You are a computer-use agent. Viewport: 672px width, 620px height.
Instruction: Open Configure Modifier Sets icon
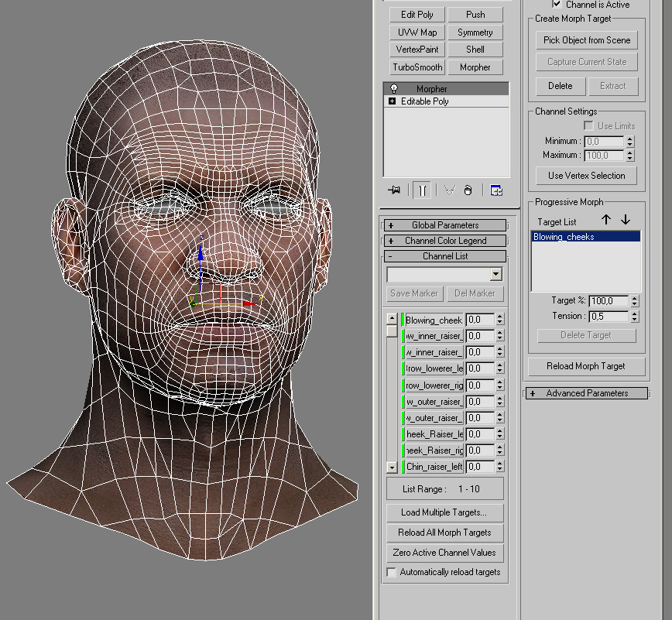click(x=496, y=190)
